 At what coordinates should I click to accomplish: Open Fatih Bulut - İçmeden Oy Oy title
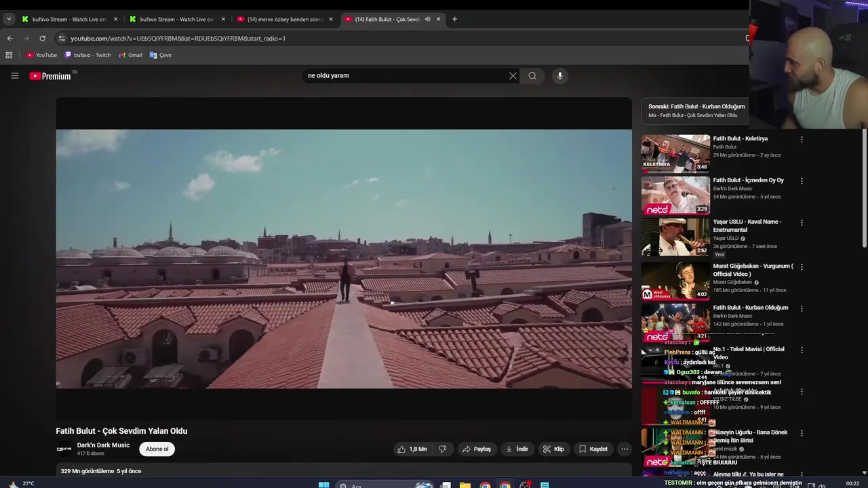pyautogui.click(x=749, y=180)
